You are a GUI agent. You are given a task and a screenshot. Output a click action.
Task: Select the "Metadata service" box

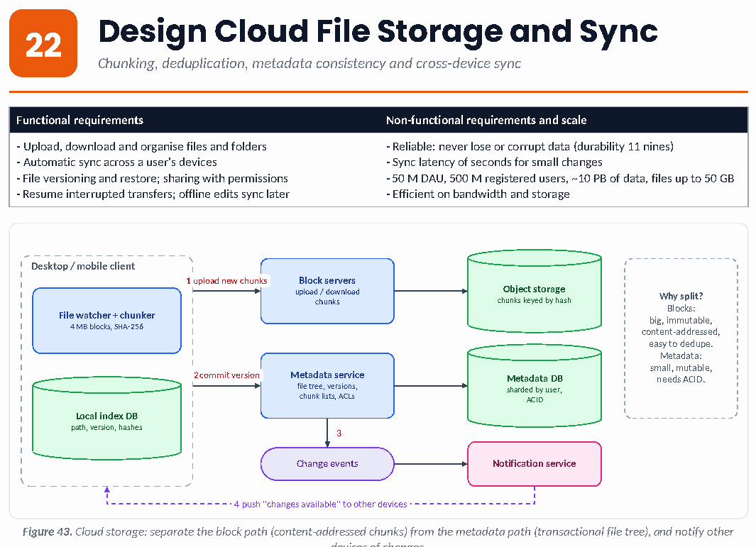[x=327, y=385]
